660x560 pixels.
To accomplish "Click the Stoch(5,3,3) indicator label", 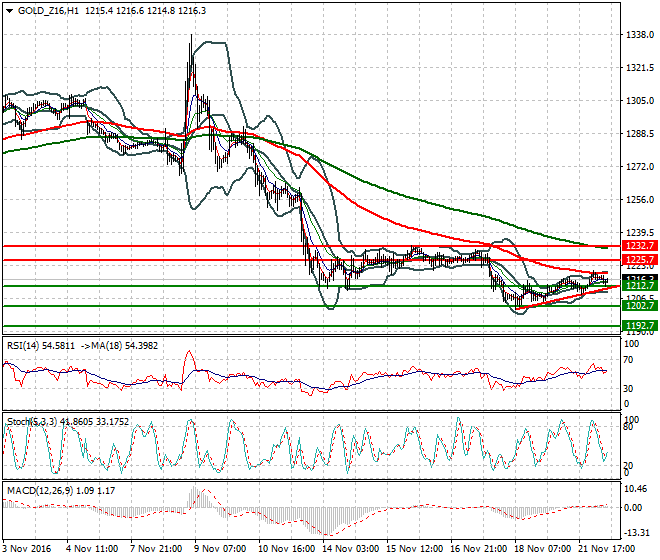I will click(x=32, y=421).
